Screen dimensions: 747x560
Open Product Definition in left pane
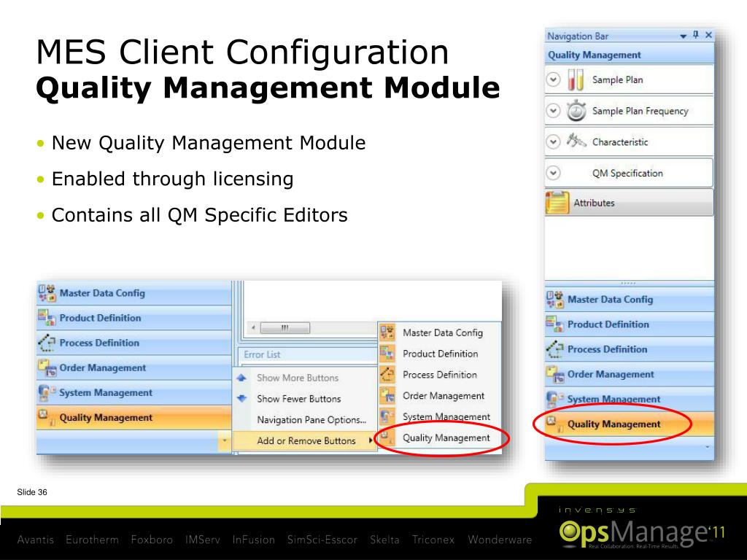(x=134, y=318)
